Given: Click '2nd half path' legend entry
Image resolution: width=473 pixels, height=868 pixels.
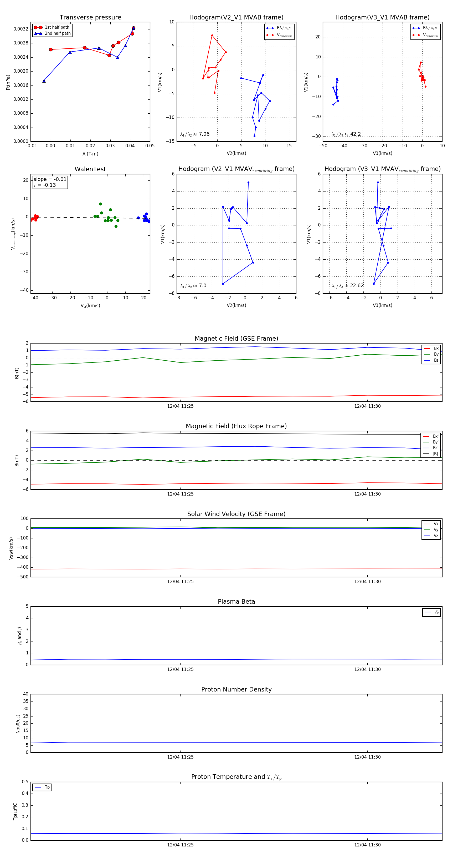Looking at the screenshot, I should tap(53, 33).
